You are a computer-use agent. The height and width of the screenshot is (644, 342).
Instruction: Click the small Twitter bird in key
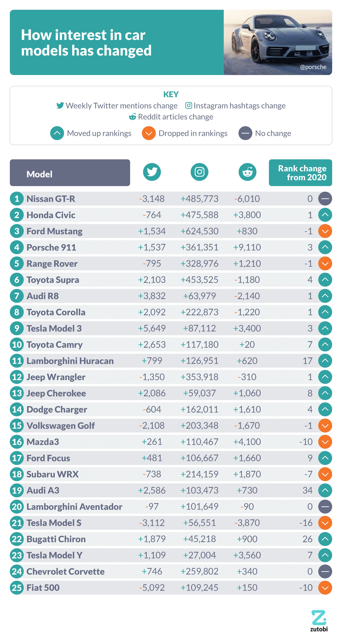point(60,106)
